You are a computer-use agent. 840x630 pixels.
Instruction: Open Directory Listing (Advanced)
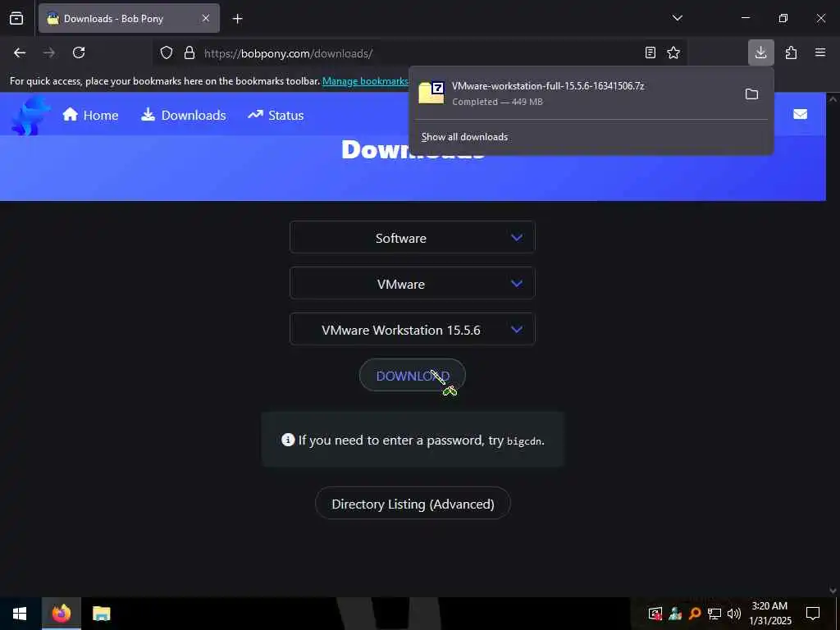click(413, 504)
